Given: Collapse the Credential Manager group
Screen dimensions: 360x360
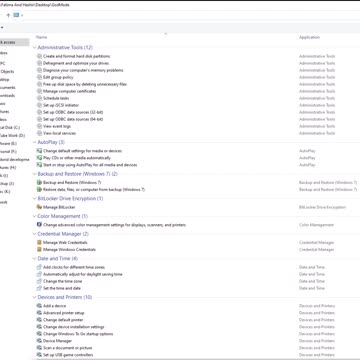Looking at the screenshot, I should (35, 234).
